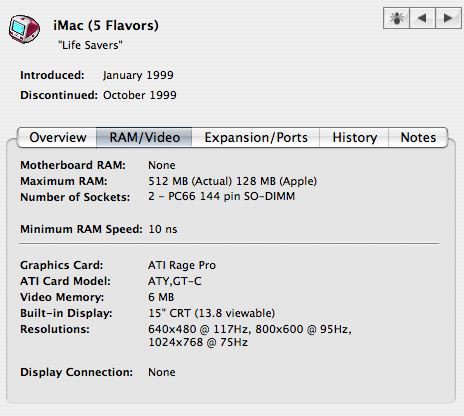
Task: Select the January 1999 introduced date
Action: (x=138, y=75)
